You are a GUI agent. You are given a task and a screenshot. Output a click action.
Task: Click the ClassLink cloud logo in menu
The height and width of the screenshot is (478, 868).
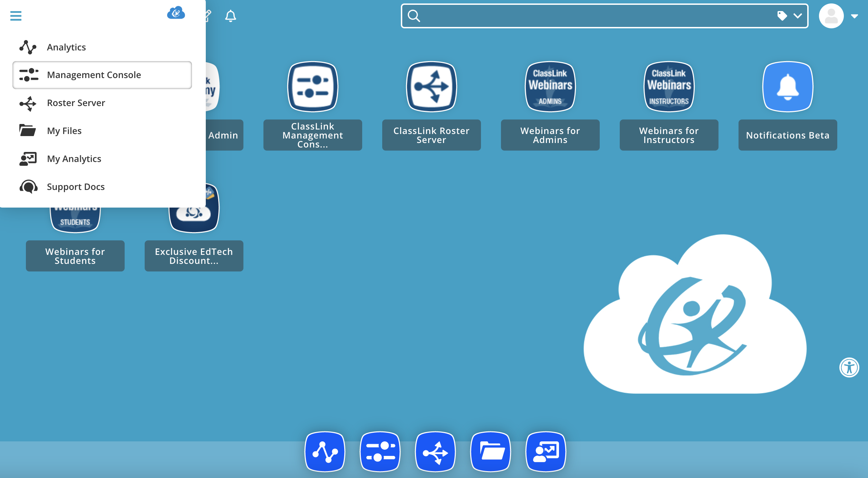176,13
